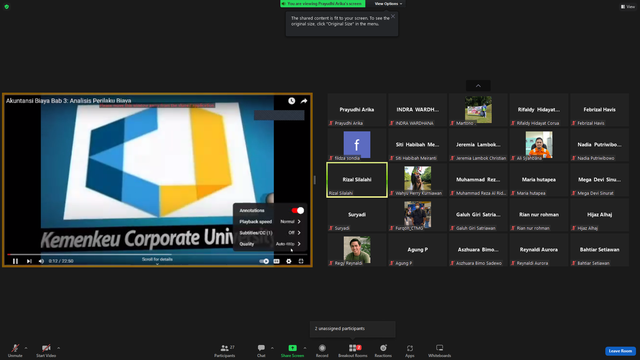Click the green Share Screen icon
640x360 pixels.
click(x=293, y=348)
